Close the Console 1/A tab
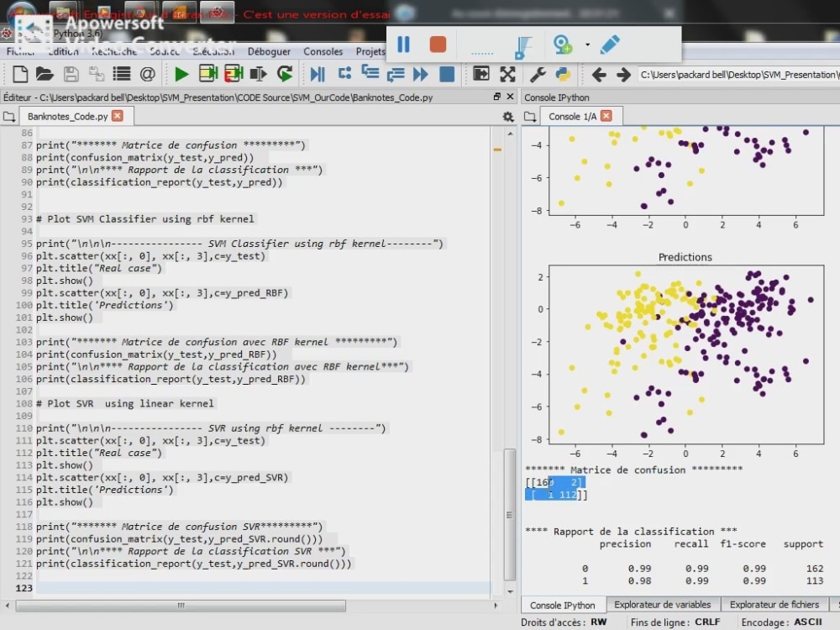Screen dimensions: 840x630 point(606,116)
